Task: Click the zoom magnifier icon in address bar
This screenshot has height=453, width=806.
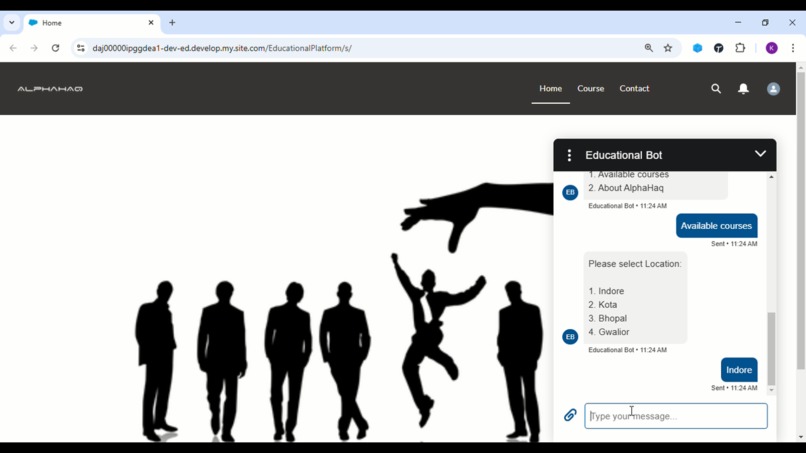Action: [649, 48]
